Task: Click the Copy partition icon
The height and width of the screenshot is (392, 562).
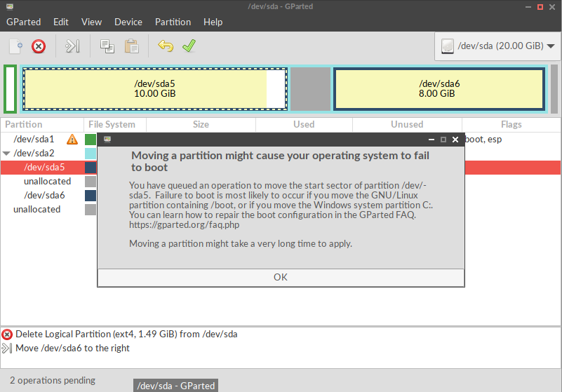Action: (107, 46)
